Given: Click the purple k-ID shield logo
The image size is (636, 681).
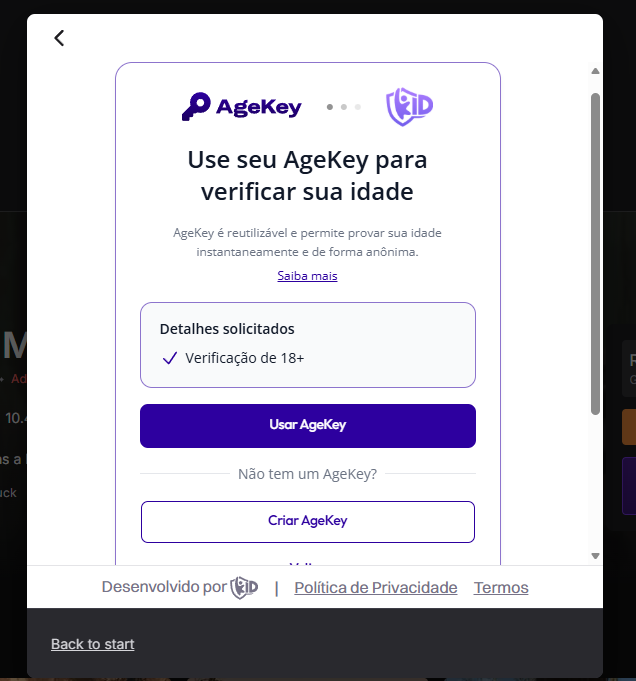Looking at the screenshot, I should [x=409, y=106].
